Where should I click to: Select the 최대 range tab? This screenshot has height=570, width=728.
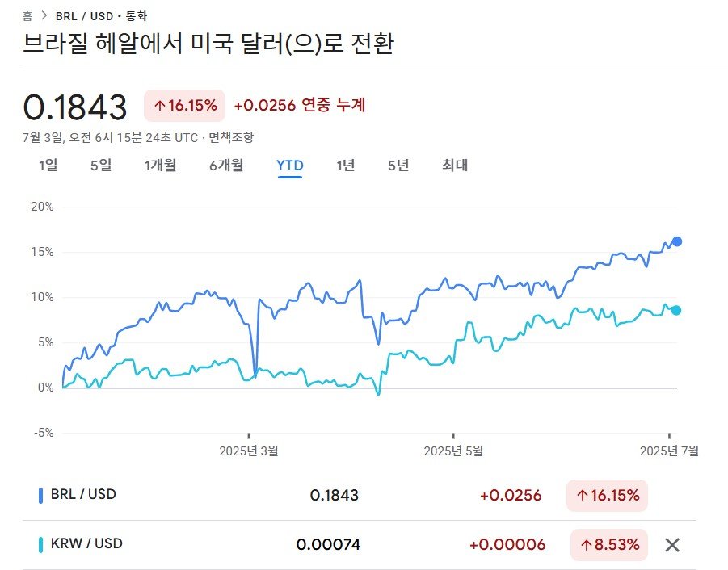click(x=454, y=166)
